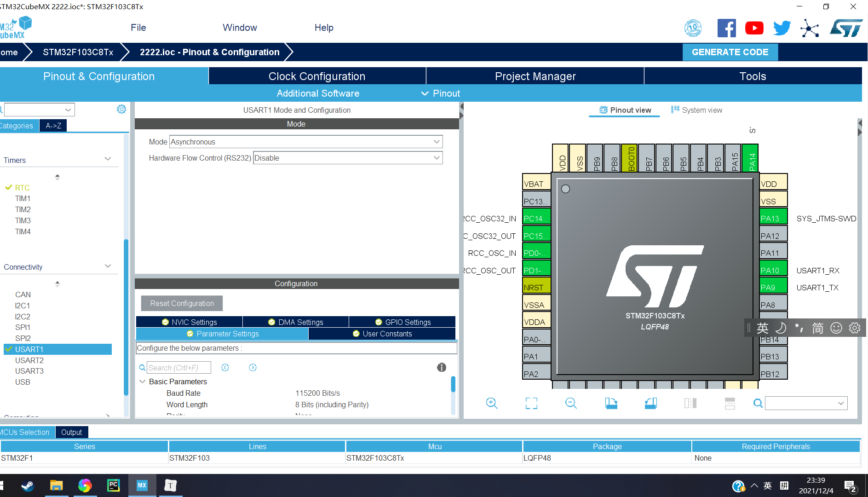Click the GENERATE CODE button
The width and height of the screenshot is (868, 497).
pyautogui.click(x=730, y=52)
